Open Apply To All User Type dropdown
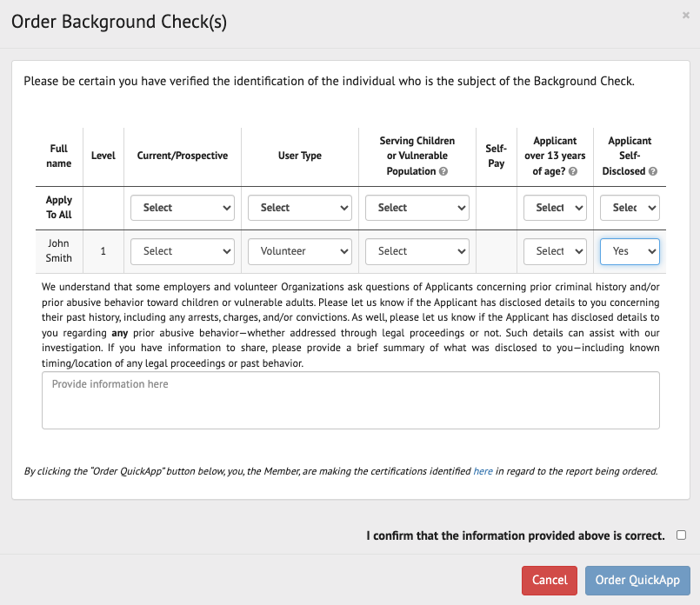The height and width of the screenshot is (605, 700). click(x=300, y=208)
